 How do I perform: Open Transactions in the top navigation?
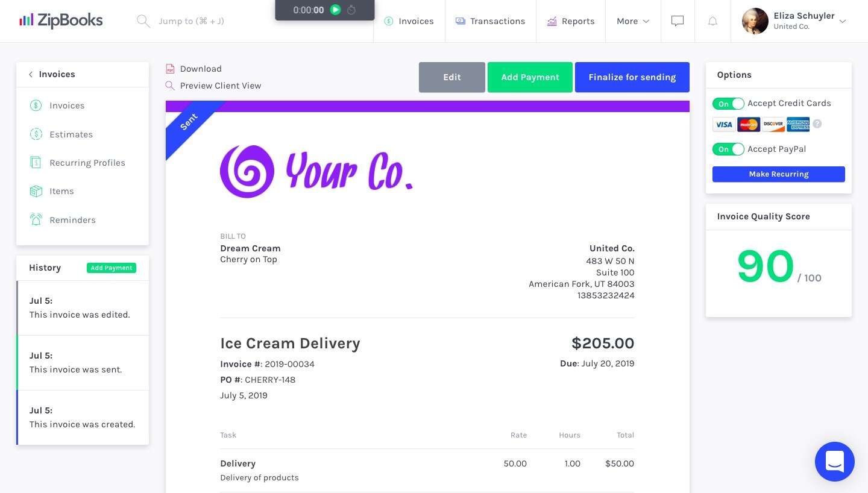491,21
